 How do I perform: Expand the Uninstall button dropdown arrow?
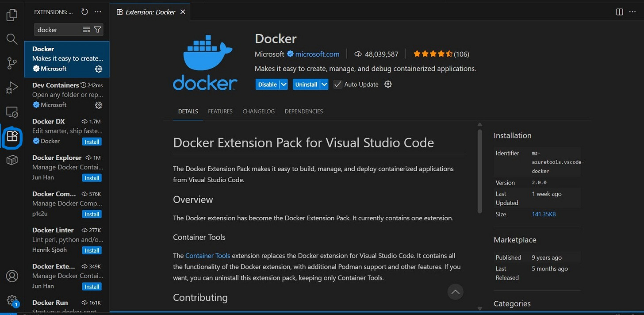click(x=324, y=84)
